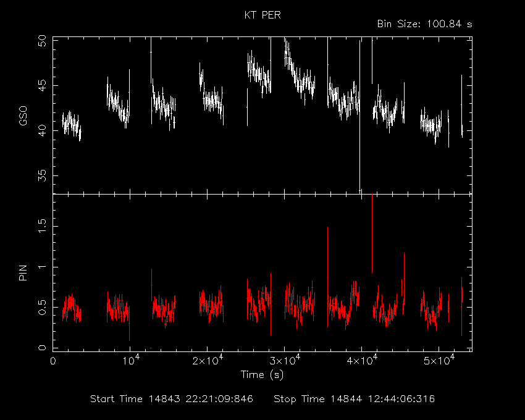Screen dimensions: 525x420
Task: Click the 'Time (s)' x-axis label
Action: click(262, 374)
